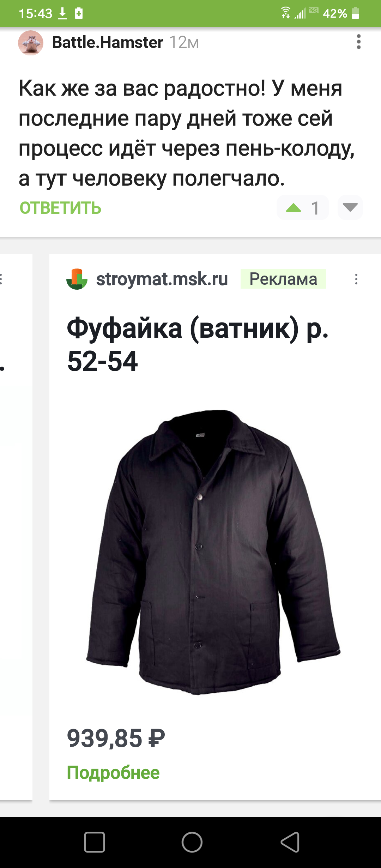
Task: Open the black padded jacket product image
Action: 213,552
